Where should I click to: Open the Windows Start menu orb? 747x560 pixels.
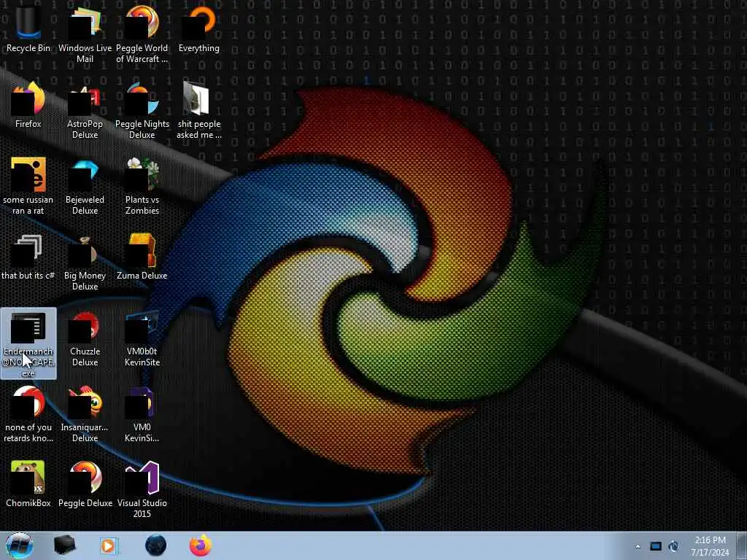(20, 545)
